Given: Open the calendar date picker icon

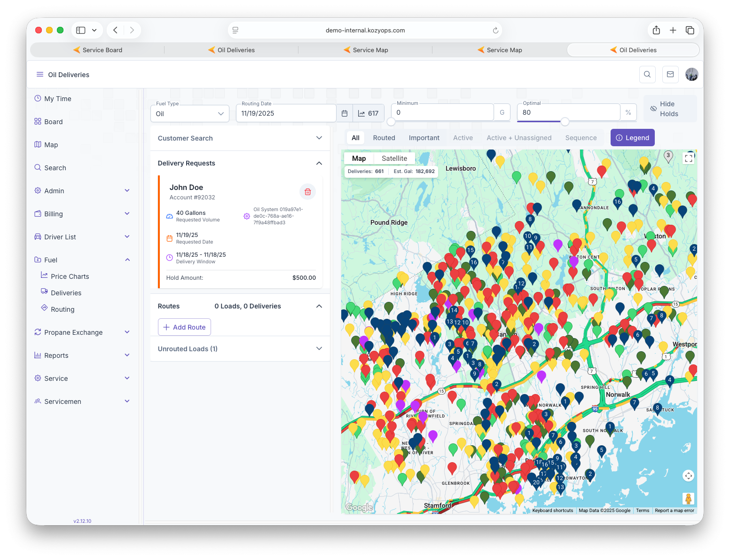Looking at the screenshot, I should click(x=345, y=113).
